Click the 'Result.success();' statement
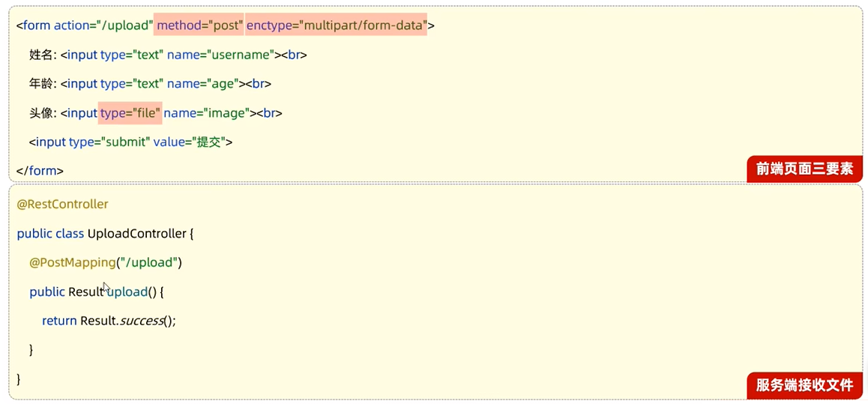 pyautogui.click(x=128, y=321)
